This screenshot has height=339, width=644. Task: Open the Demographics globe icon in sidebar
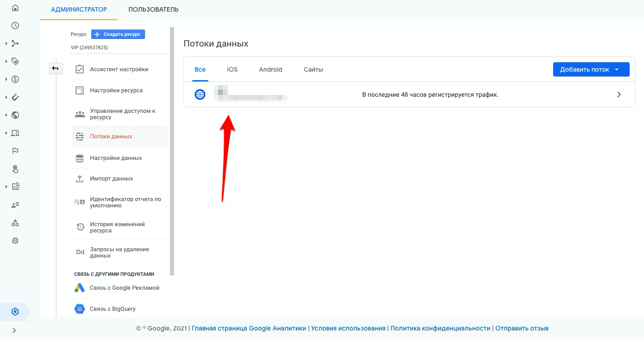pyautogui.click(x=15, y=115)
